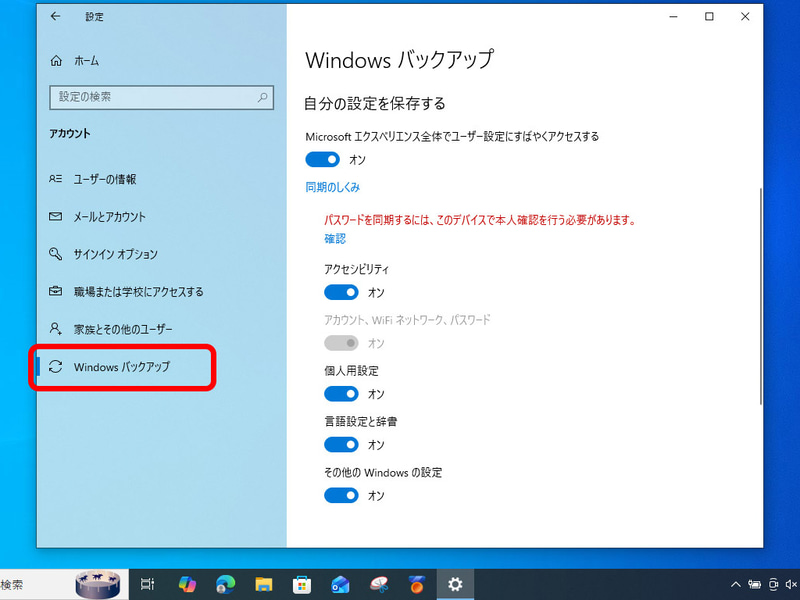Click the ホーム house icon in sidebar
The height and width of the screenshot is (600, 800).
[x=58, y=60]
